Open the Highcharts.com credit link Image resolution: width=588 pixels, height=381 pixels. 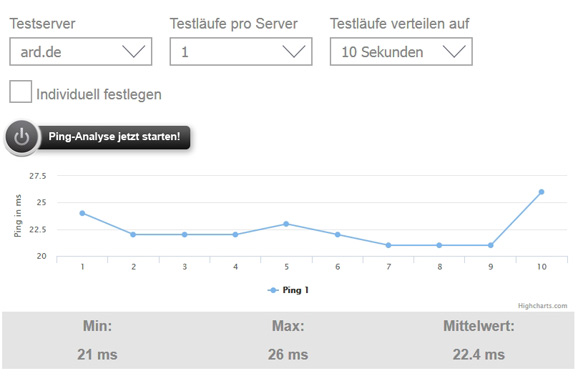pos(542,306)
